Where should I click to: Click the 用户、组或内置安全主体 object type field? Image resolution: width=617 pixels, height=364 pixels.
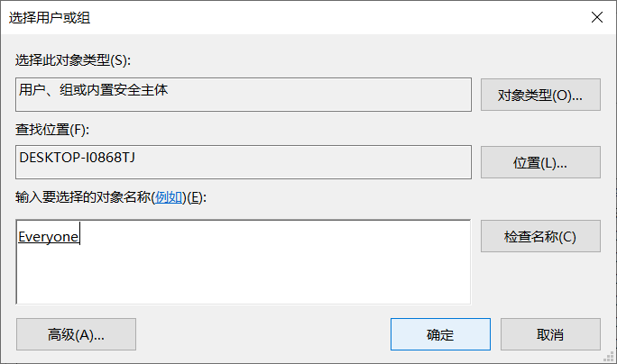tap(244, 94)
